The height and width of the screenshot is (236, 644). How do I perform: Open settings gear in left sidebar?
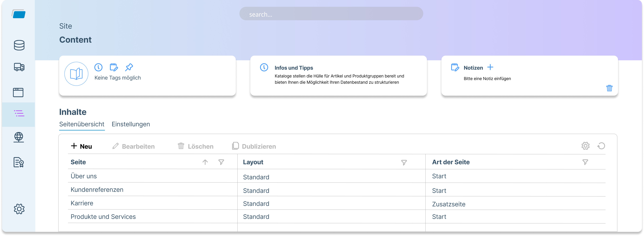click(x=19, y=209)
